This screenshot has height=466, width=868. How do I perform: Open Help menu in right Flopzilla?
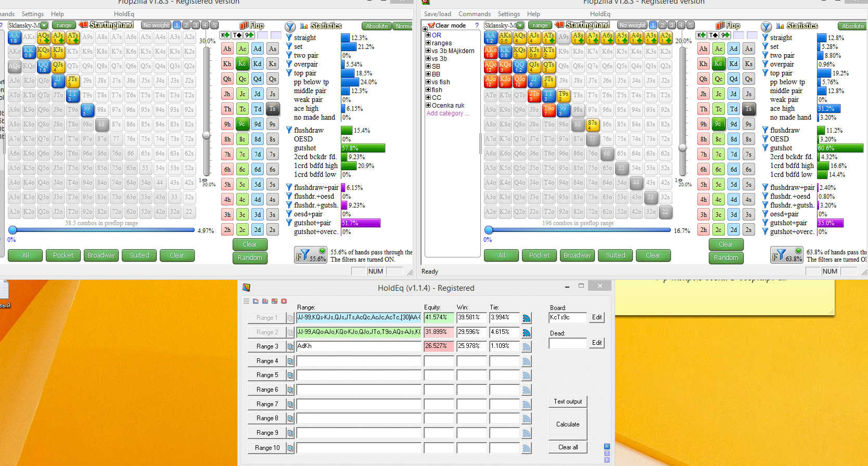click(x=533, y=14)
